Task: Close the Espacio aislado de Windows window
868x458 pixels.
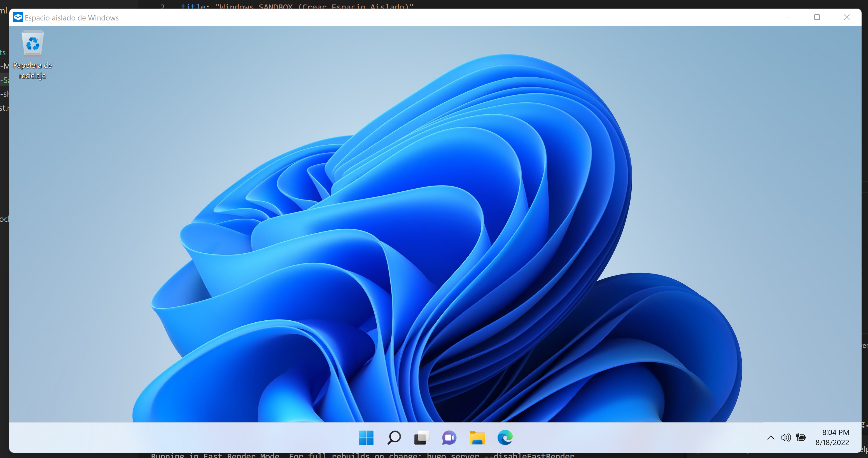Action: [x=847, y=17]
